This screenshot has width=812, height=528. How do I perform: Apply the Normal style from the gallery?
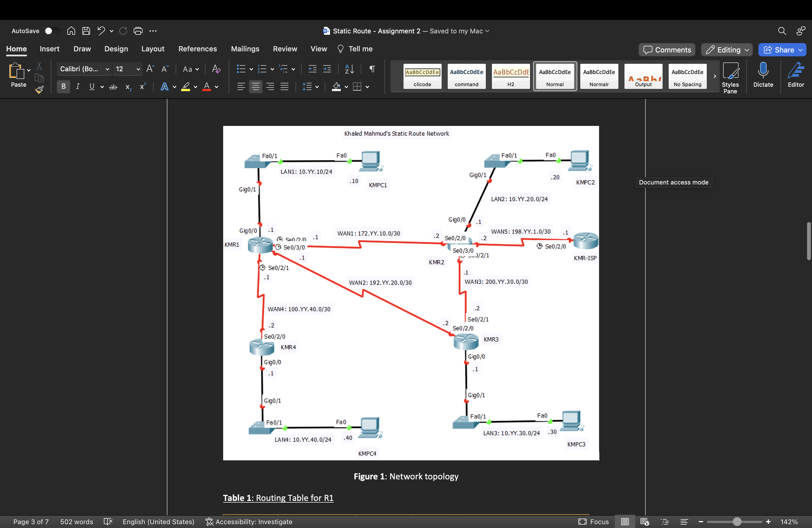[555, 76]
